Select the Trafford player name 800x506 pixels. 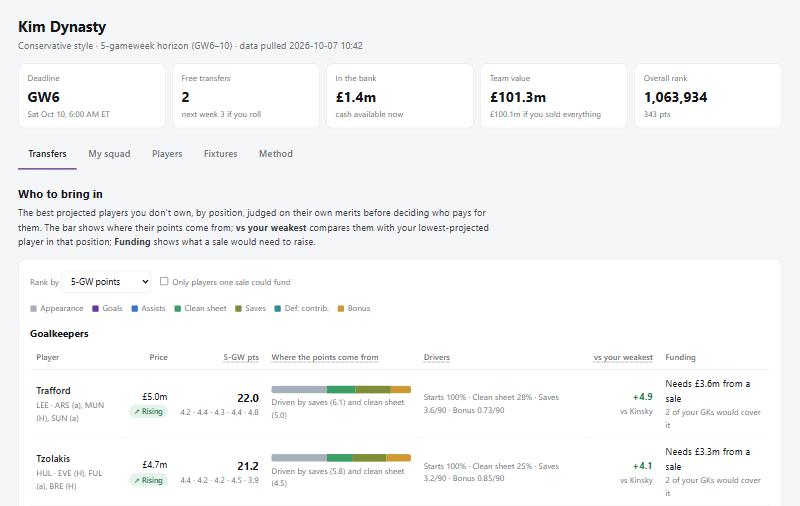[x=53, y=391]
